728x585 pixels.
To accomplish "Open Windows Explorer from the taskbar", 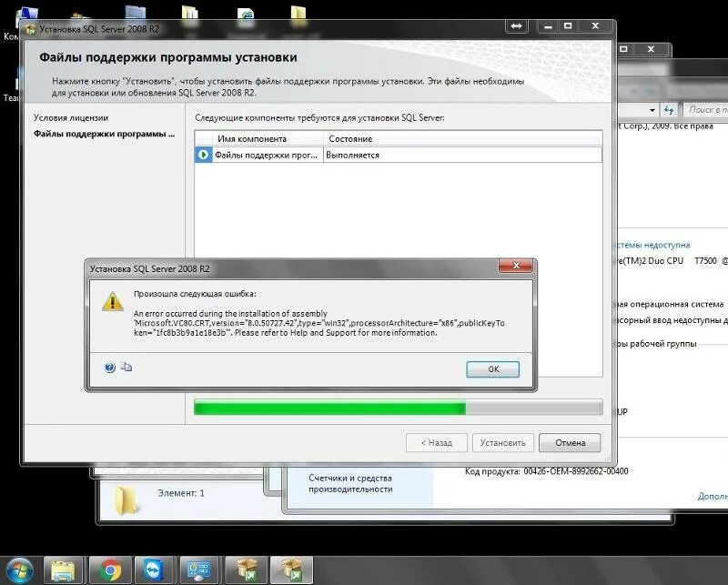I will click(x=63, y=570).
